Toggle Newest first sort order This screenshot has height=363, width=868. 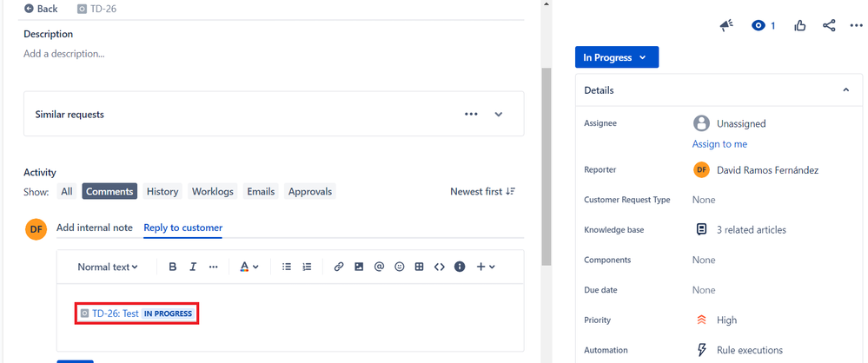point(482,191)
